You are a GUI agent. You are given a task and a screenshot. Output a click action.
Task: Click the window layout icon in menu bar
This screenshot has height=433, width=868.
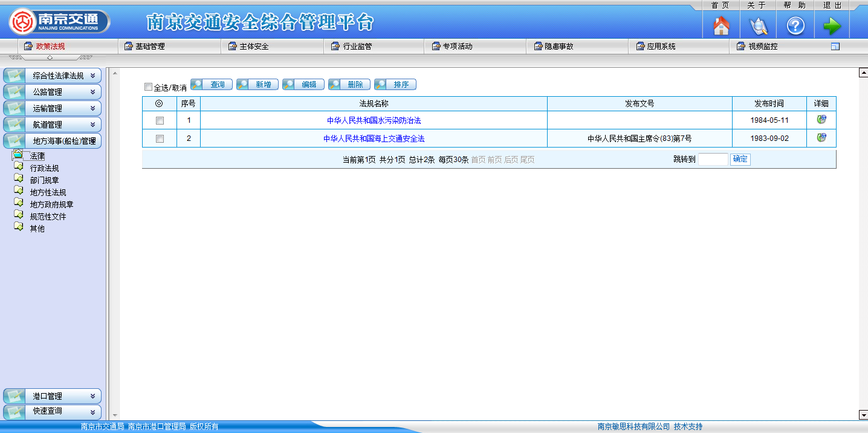point(835,47)
